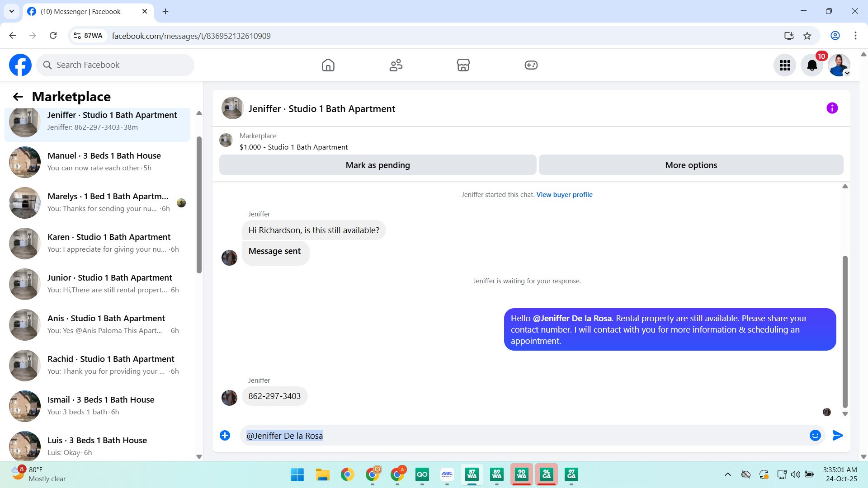Screen dimensions: 868x488
Task: Click chat list scrollbar up arrow
Action: click(199, 113)
